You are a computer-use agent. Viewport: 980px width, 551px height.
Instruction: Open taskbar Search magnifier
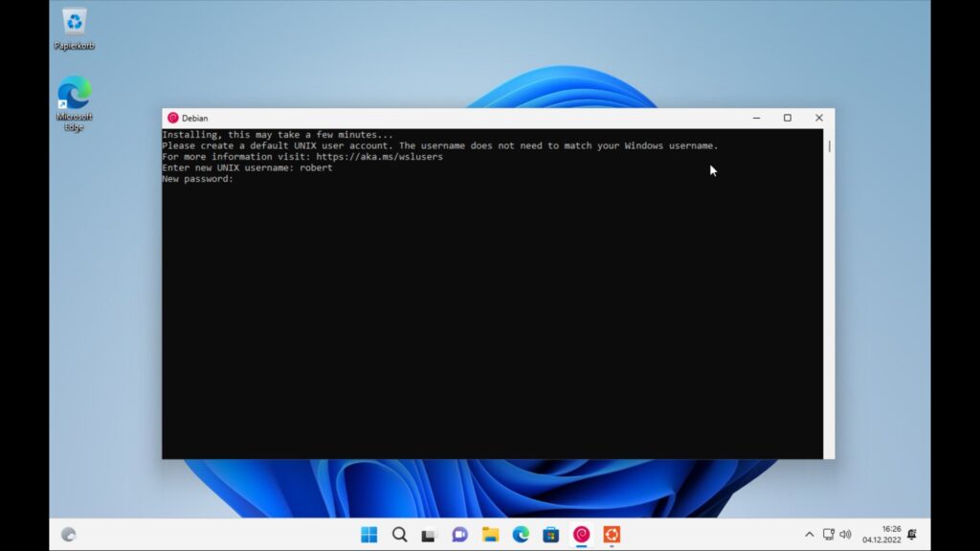tap(399, 535)
